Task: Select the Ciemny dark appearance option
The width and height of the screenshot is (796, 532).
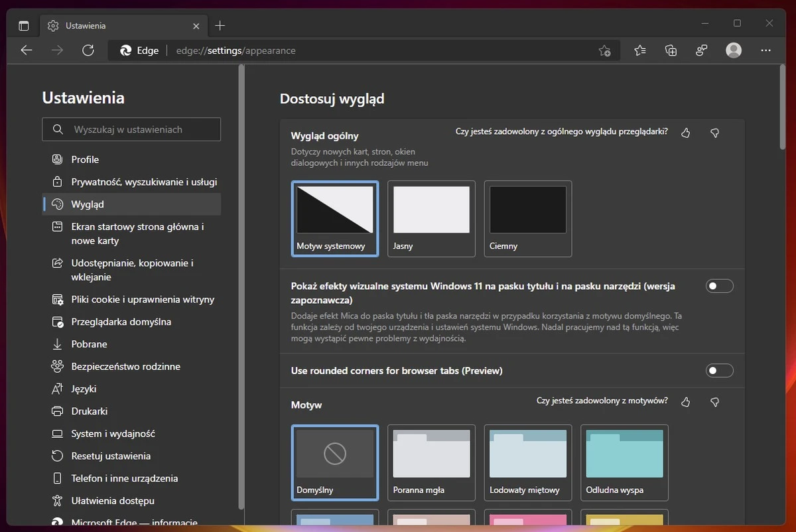Action: pyautogui.click(x=527, y=218)
